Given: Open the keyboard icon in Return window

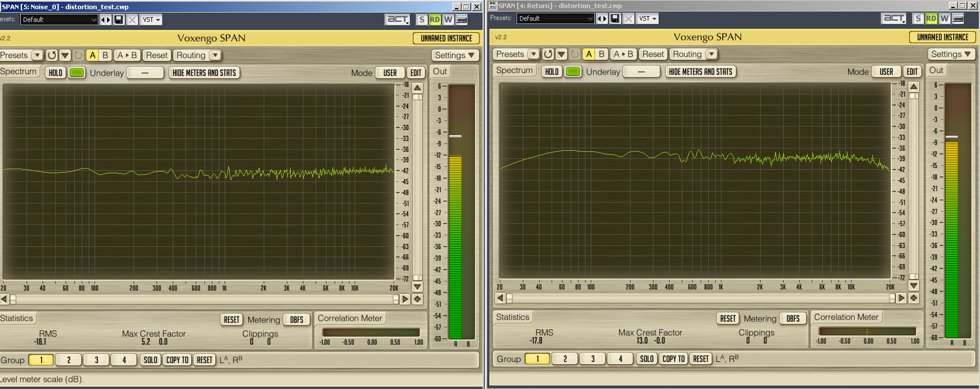Looking at the screenshot, I should pos(958,18).
